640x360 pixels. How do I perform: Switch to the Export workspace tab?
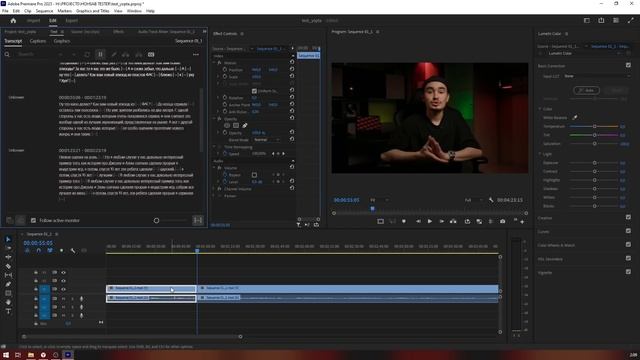[x=71, y=20]
